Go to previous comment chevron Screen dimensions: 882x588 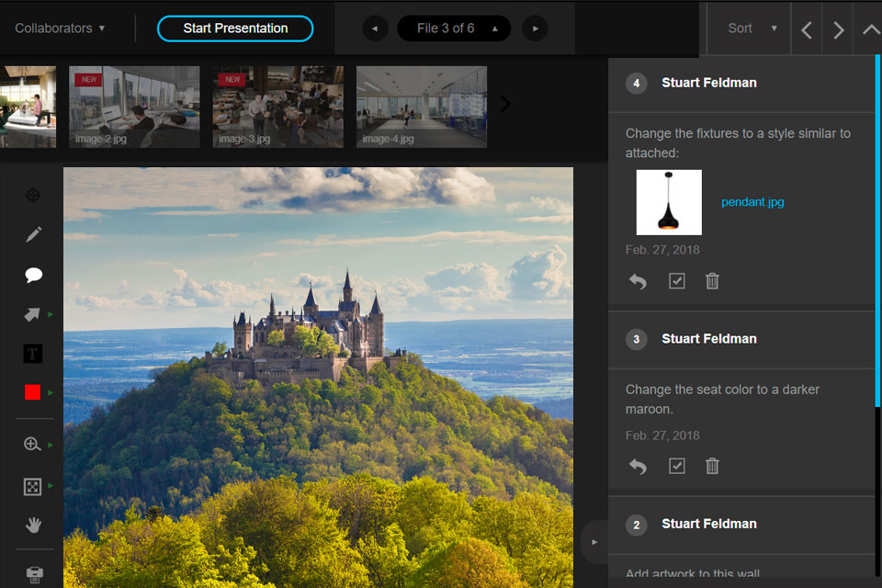tap(807, 29)
